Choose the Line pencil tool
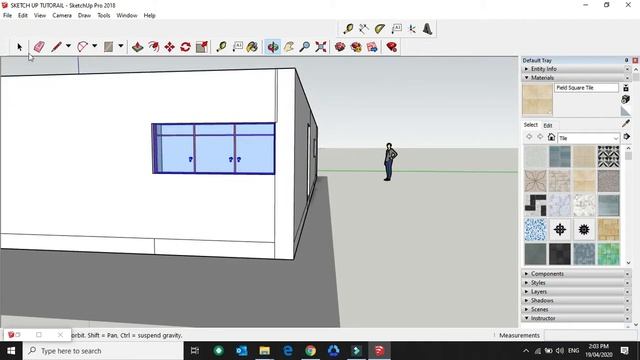This screenshot has width=640, height=360. 56,47
